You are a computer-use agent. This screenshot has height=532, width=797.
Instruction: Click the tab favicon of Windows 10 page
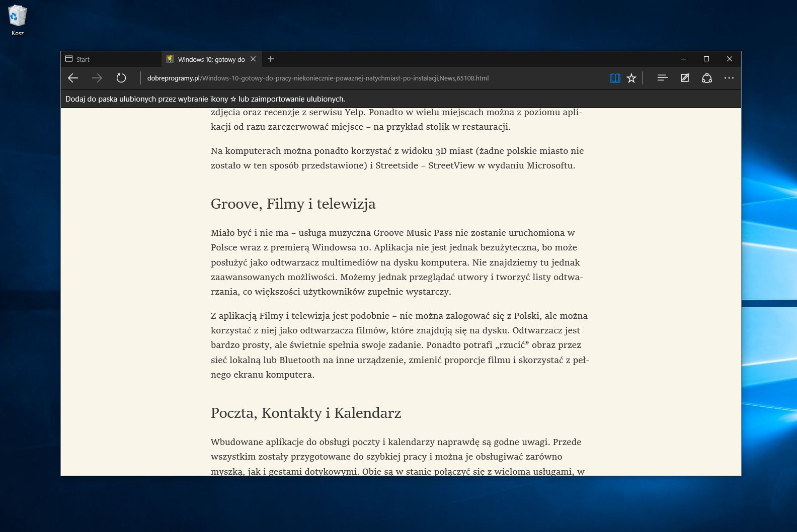[170, 59]
